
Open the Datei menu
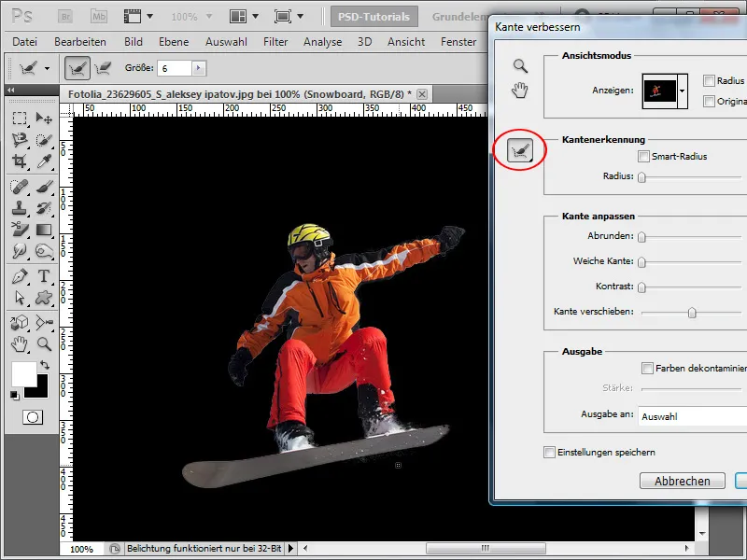(24, 42)
